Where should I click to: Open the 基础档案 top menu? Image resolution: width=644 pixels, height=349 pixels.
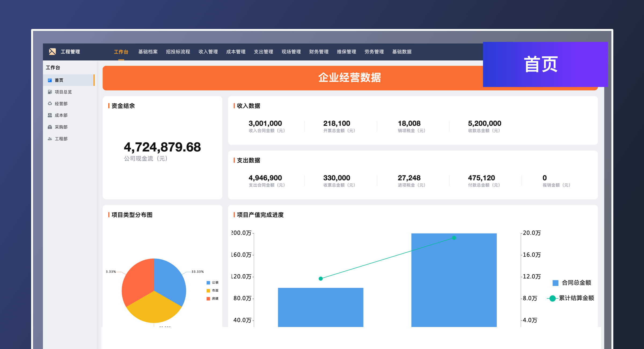(148, 52)
